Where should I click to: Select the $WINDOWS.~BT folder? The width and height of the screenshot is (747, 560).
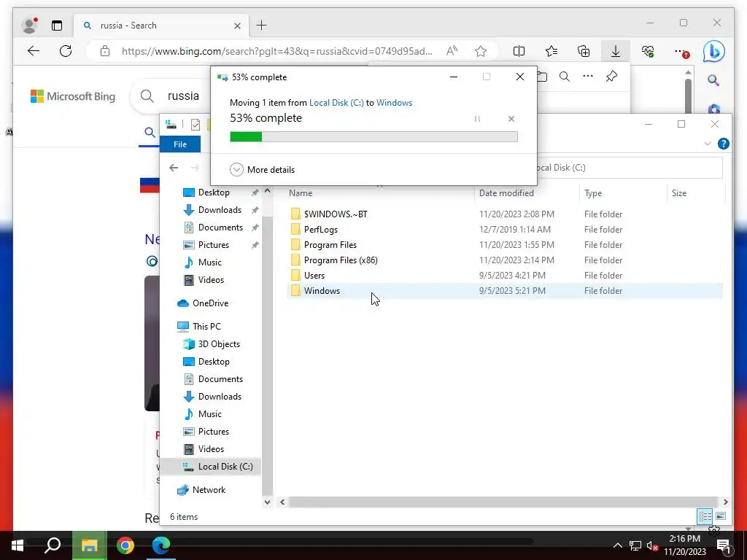tap(336, 214)
